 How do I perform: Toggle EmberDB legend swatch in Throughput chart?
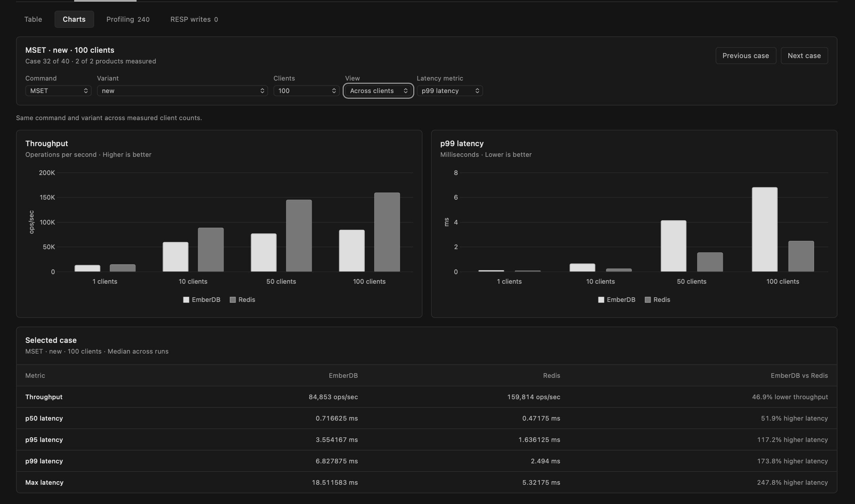(x=186, y=300)
